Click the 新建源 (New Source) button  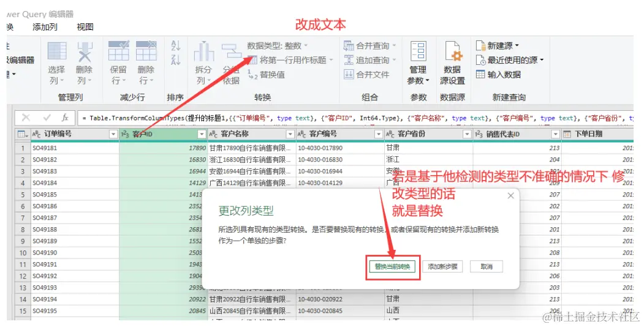[x=498, y=45]
